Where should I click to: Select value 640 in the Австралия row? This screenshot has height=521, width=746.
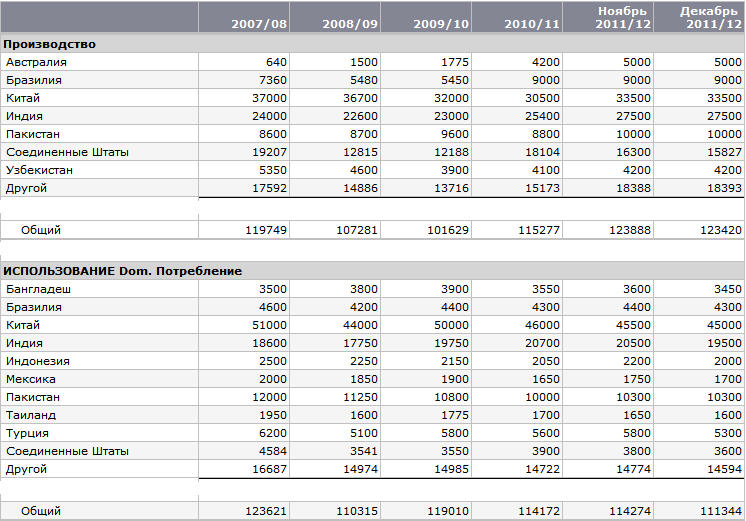pos(276,62)
